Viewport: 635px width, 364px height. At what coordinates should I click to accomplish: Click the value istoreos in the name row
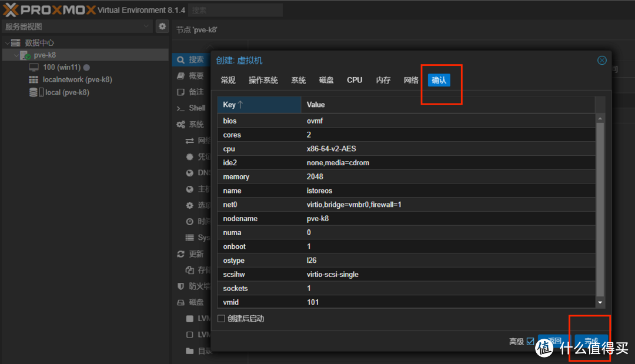point(319,191)
